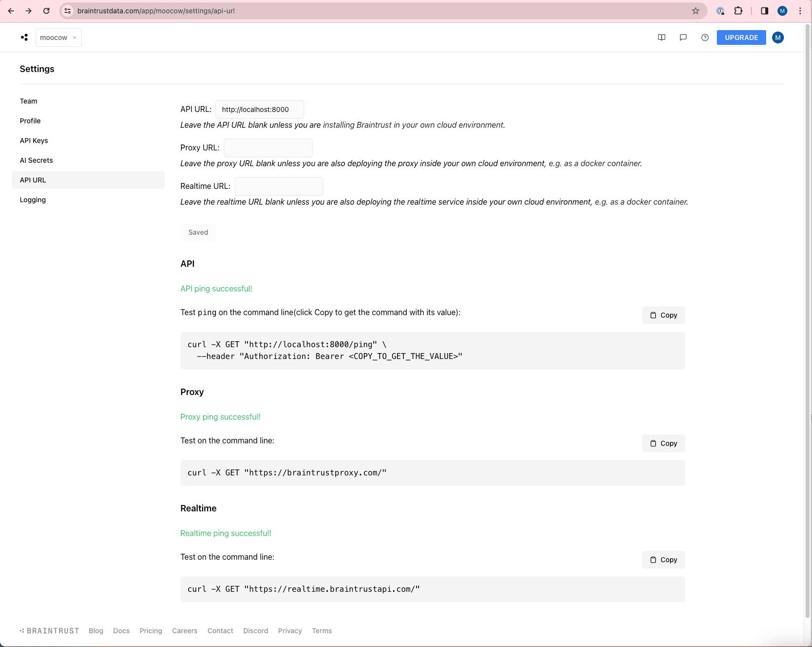
Task: View site information icon in address bar
Action: (x=67, y=10)
